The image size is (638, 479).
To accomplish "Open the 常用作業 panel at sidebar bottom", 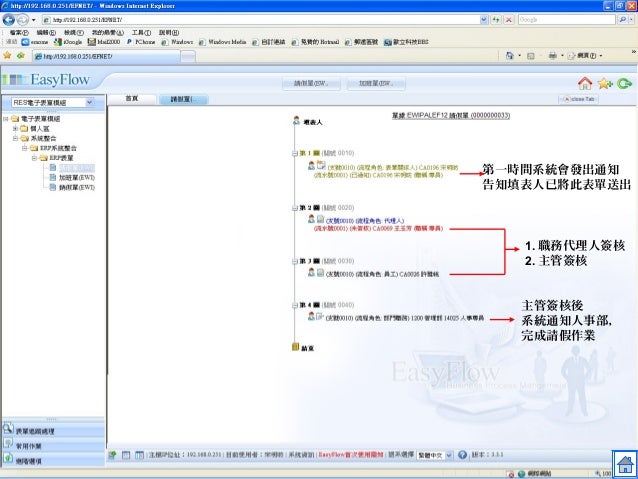I will coord(53,445).
